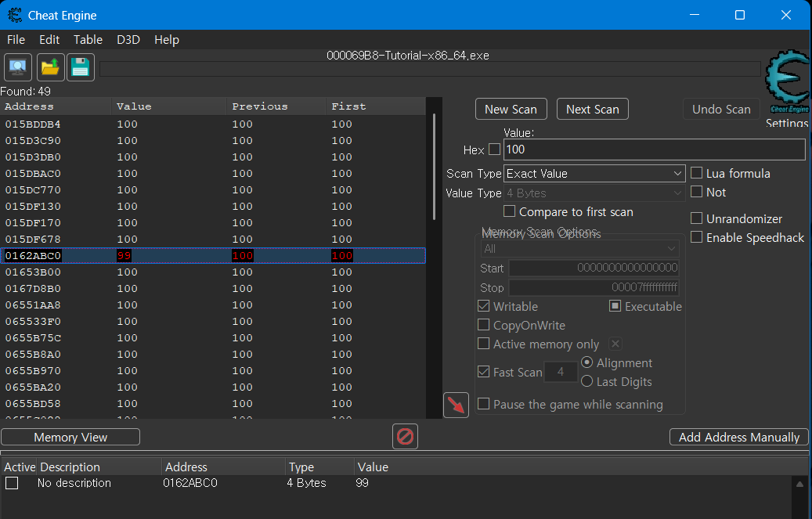Select the Alignment radio button
The height and width of the screenshot is (519, 812).
pos(586,362)
